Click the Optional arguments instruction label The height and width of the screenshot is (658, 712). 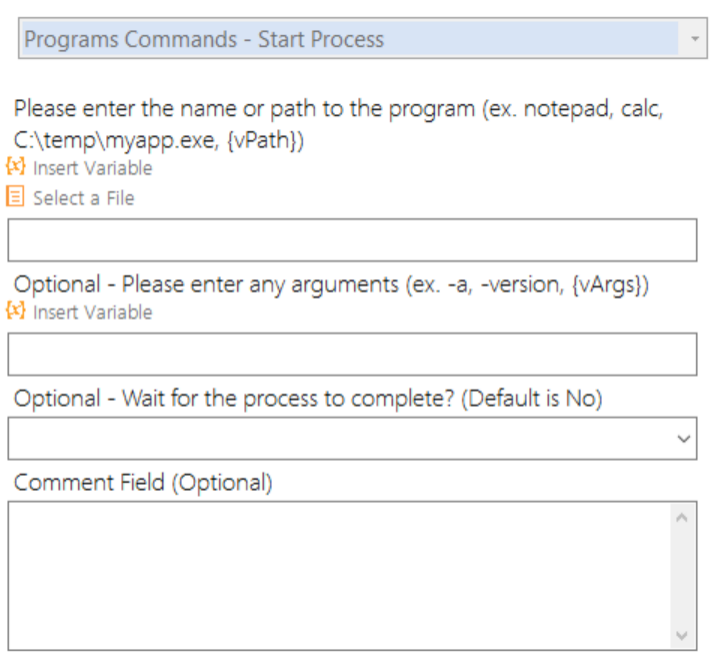pos(331,284)
